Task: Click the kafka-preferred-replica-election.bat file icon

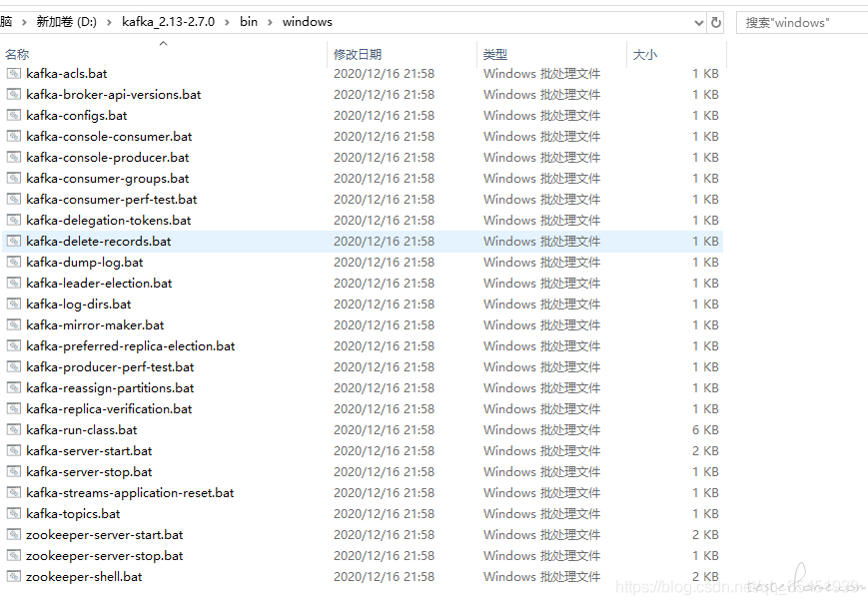Action: [x=14, y=346]
